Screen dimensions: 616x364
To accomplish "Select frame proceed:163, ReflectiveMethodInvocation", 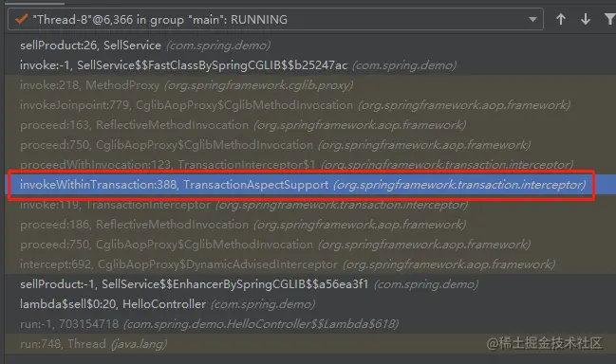I will click(310, 125).
